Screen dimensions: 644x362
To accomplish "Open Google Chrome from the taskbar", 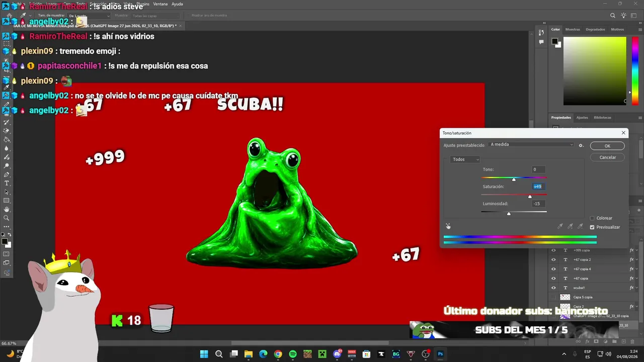I will [x=278, y=354].
